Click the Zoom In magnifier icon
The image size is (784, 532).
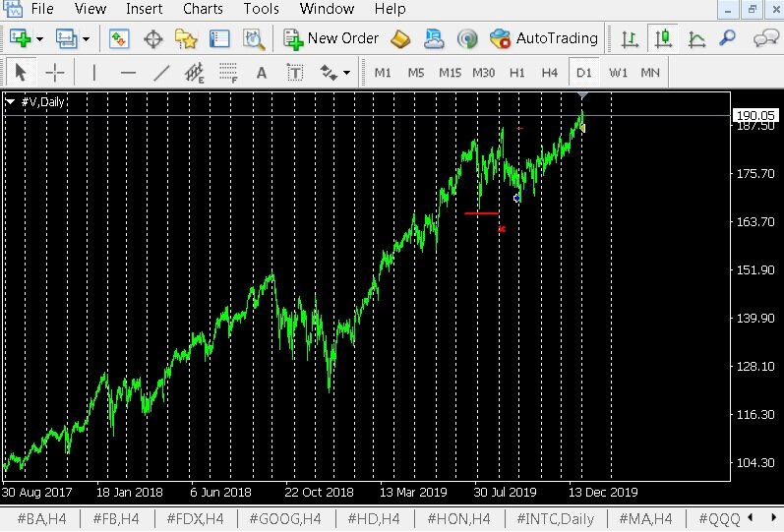728,38
